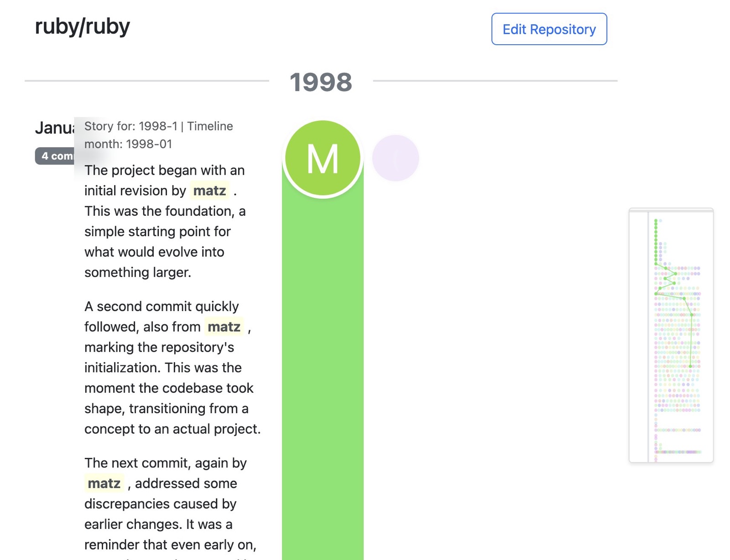Click the lowest green node in minimap path
730x560 pixels.
[691, 366]
